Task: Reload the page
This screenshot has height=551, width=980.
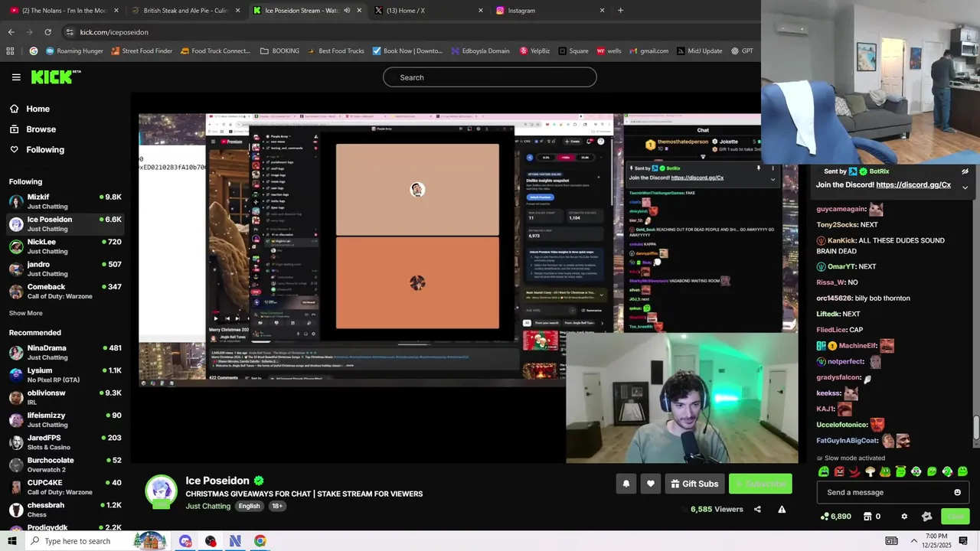Action: (47, 32)
